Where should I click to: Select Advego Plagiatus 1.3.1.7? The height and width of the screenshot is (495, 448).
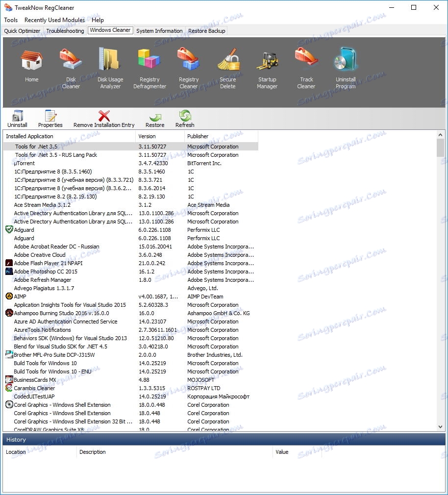tap(131, 288)
